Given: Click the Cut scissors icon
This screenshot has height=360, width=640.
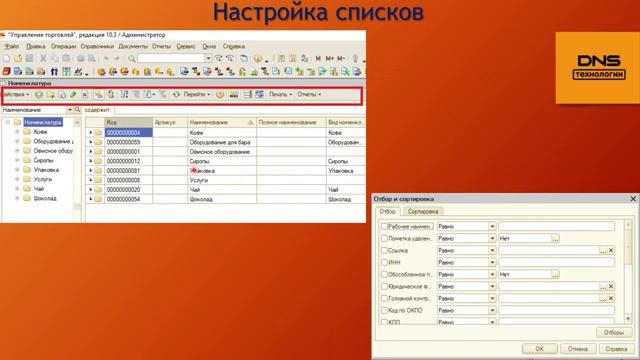Looking at the screenshot, I should coord(43,59).
